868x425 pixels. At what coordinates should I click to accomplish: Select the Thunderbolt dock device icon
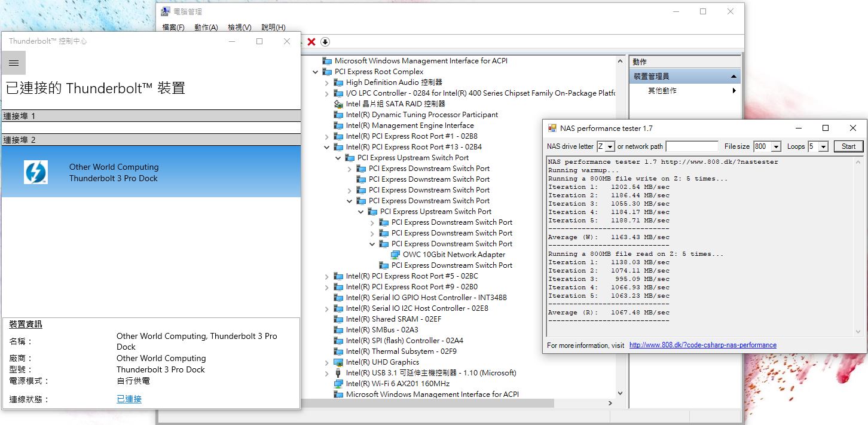click(35, 172)
